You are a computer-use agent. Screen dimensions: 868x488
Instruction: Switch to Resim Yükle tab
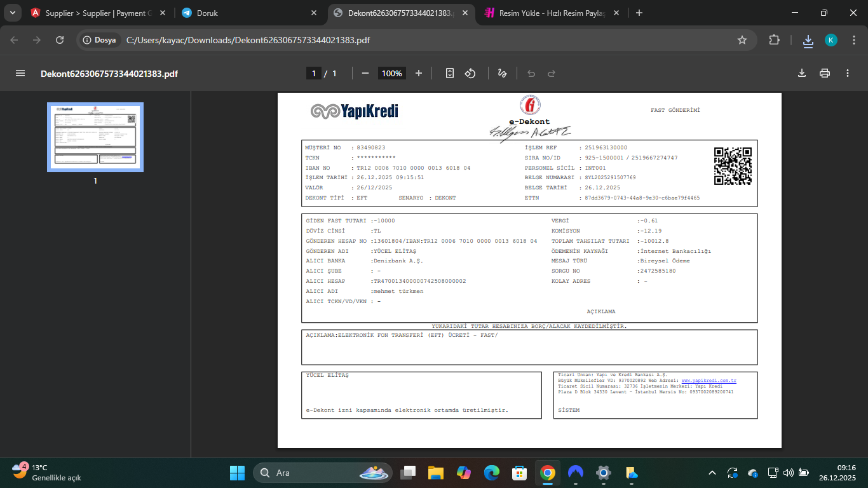coord(552,13)
